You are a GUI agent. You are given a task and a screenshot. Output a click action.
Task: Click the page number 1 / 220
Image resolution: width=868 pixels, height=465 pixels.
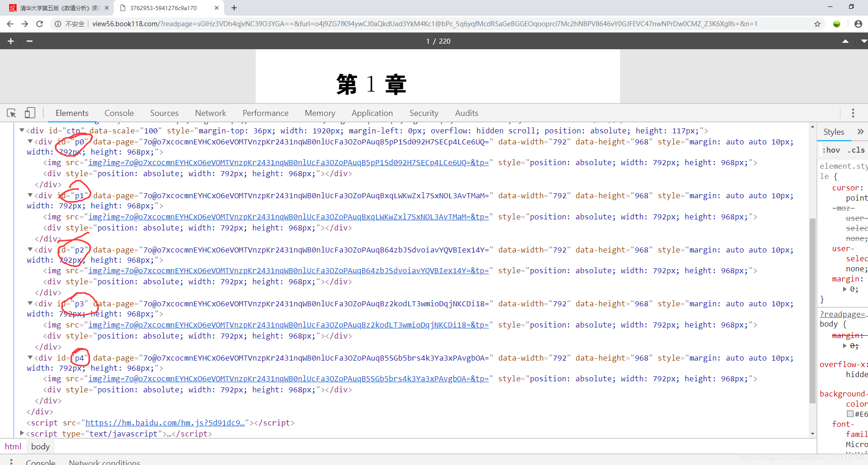[438, 41]
